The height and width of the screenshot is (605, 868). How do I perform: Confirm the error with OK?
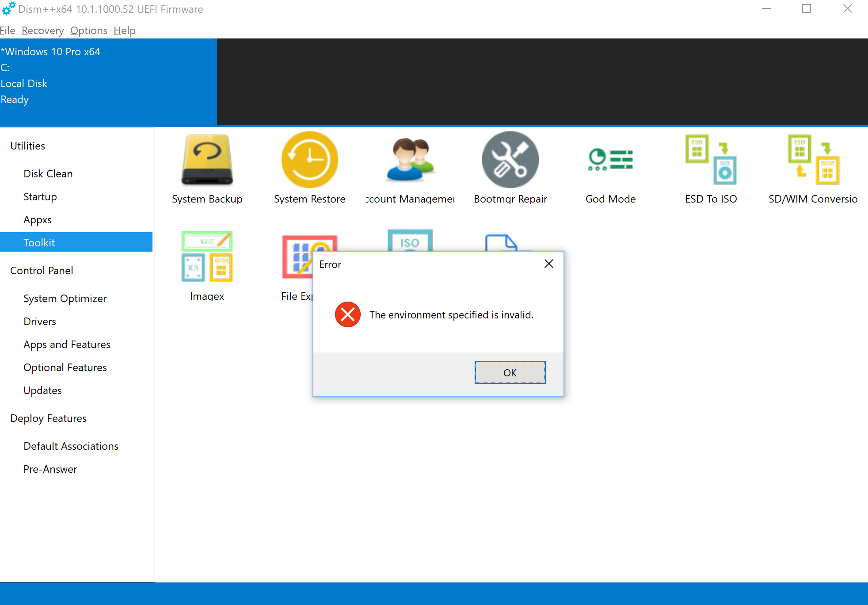(510, 372)
